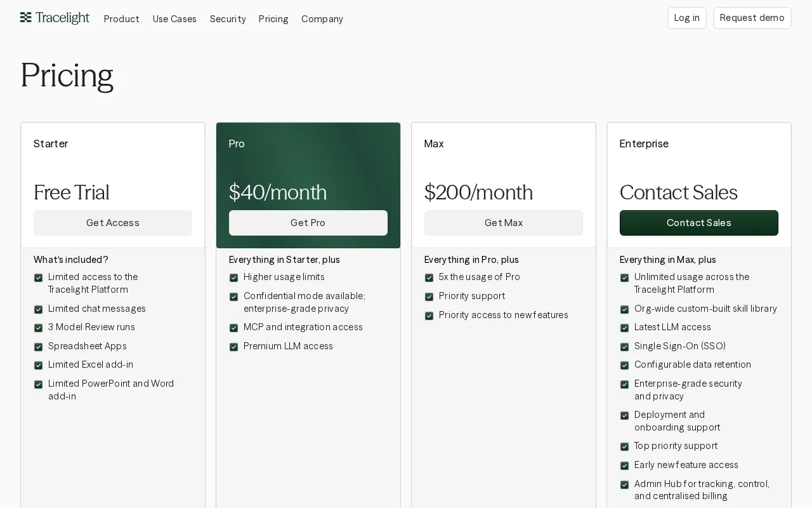Click check icon beside Early new feature access
This screenshot has height=508, width=812.
pyautogui.click(x=624, y=465)
